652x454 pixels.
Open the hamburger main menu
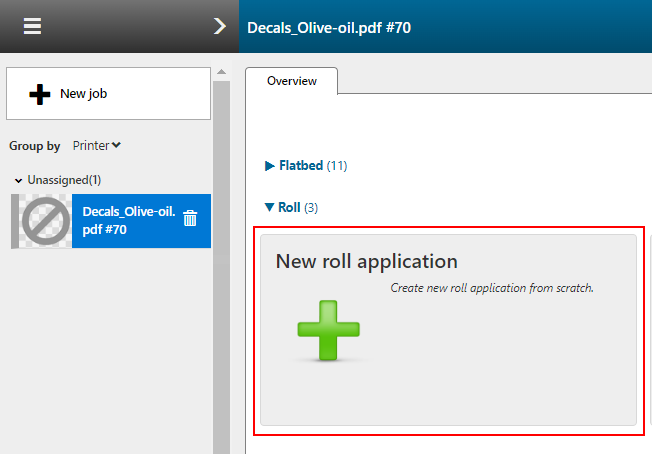click(32, 26)
